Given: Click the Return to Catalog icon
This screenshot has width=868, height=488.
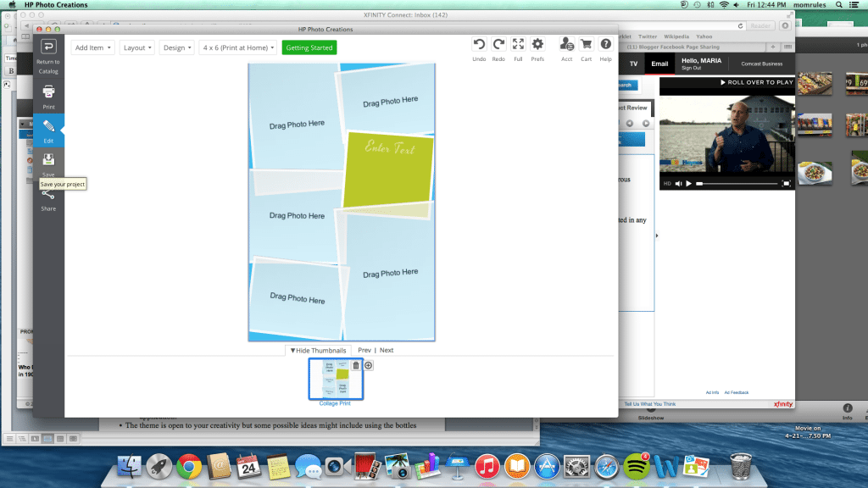Looking at the screenshot, I should (x=48, y=47).
